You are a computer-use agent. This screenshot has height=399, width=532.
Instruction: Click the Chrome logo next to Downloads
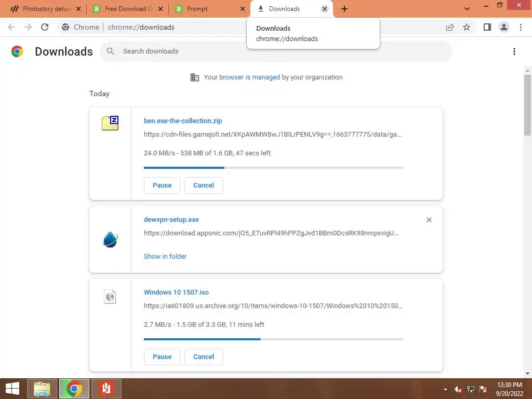[17, 51]
